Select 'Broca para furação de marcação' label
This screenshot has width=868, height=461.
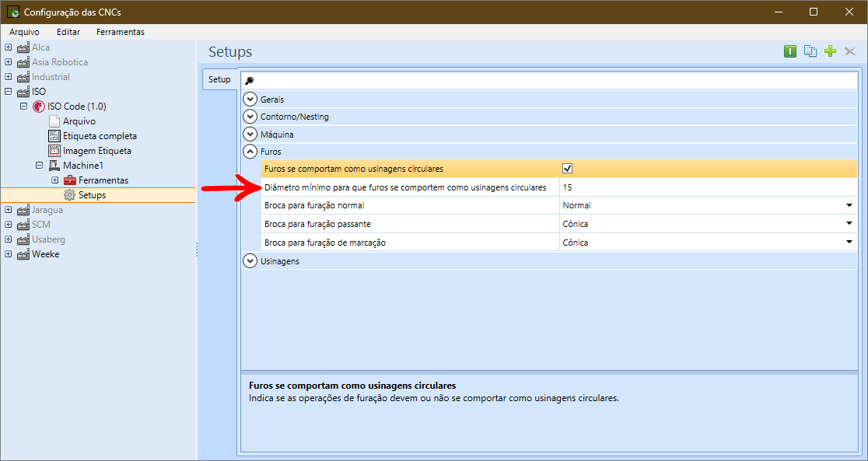click(325, 243)
